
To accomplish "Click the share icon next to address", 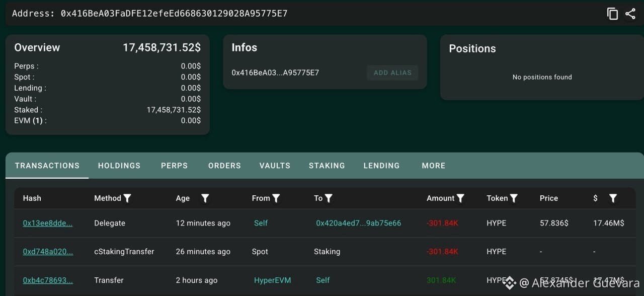I will (630, 14).
